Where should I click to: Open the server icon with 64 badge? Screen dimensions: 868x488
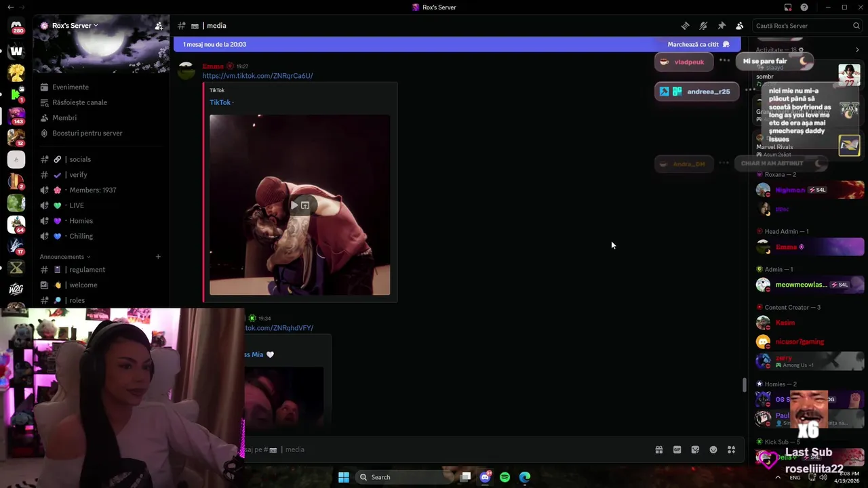[16, 224]
